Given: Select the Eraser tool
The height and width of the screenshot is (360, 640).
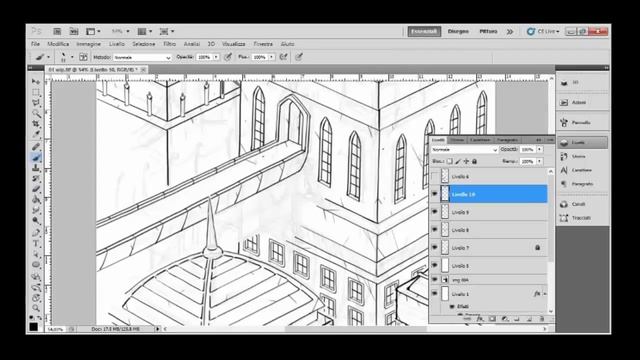Looking at the screenshot, I should [36, 189].
